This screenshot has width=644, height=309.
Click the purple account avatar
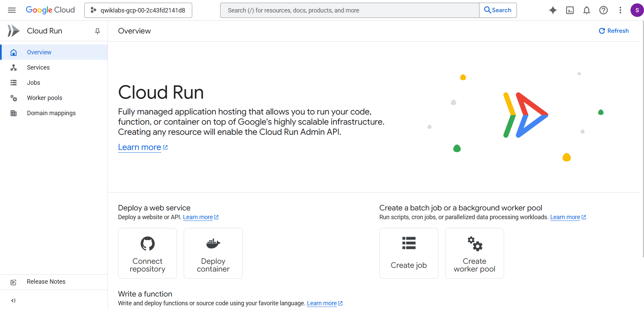click(x=637, y=10)
